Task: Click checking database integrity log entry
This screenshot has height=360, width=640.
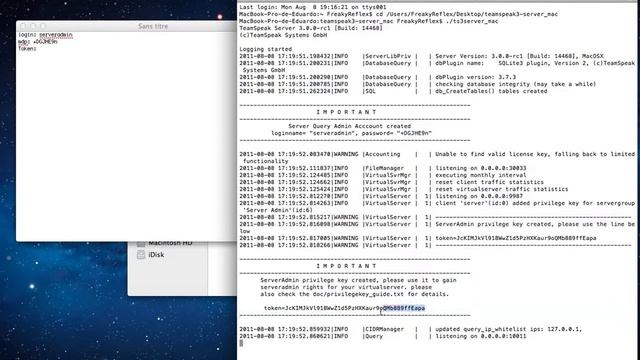Action: click(516, 84)
